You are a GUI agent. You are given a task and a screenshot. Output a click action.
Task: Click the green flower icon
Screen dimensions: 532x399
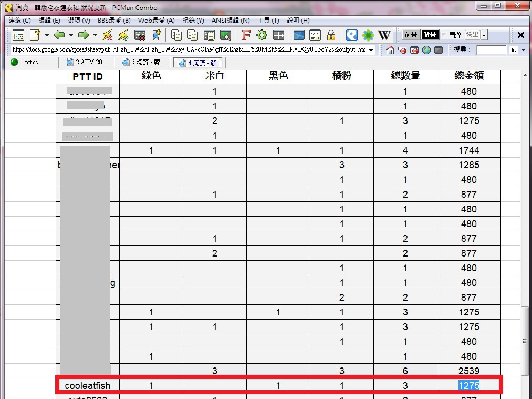[x=368, y=35]
